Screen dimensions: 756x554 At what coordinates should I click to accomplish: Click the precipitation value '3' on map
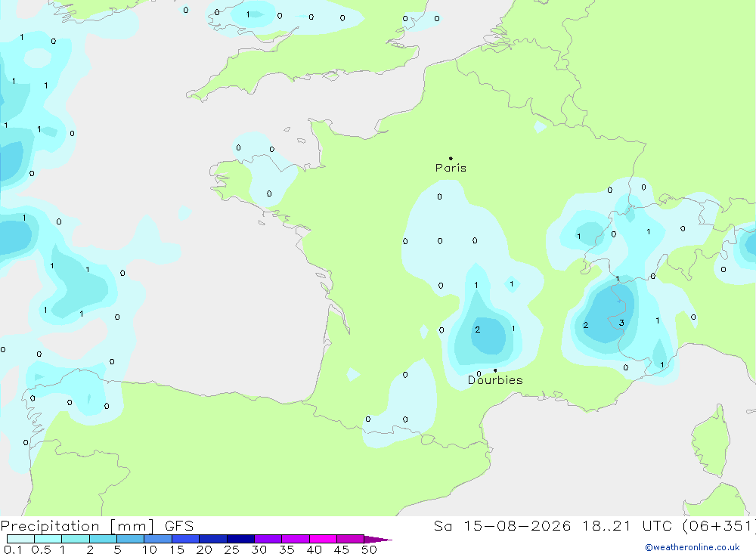tap(621, 323)
